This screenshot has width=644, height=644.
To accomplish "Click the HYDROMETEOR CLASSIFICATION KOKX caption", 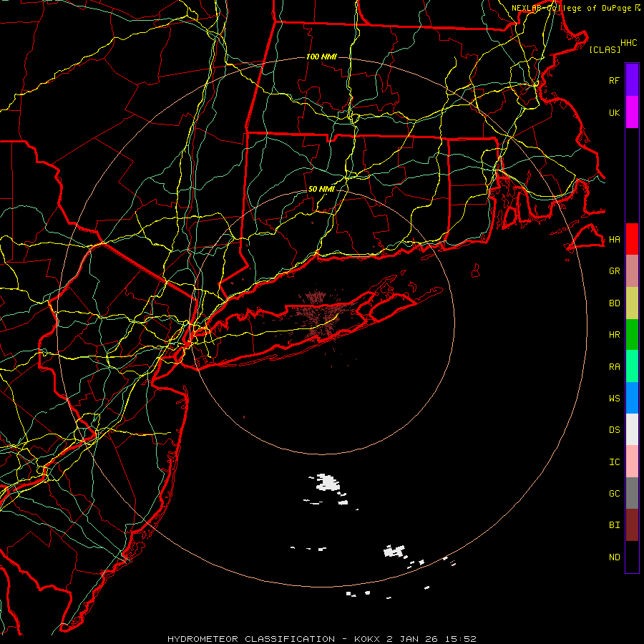I will [x=321, y=639].
